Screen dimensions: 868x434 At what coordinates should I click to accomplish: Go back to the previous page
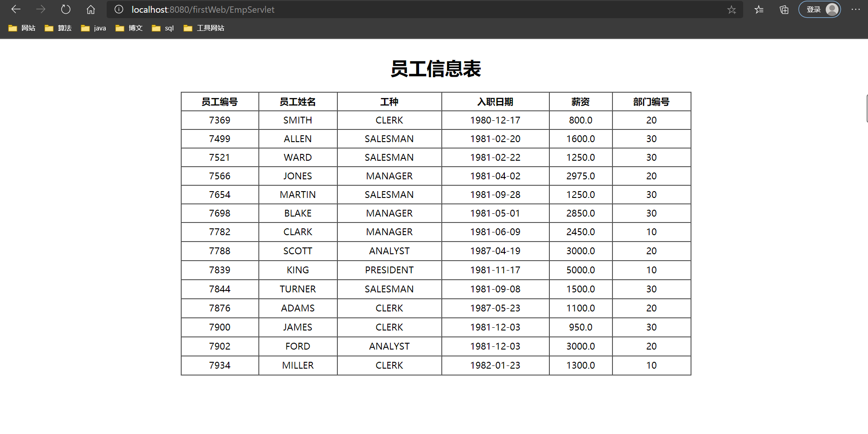tap(16, 10)
